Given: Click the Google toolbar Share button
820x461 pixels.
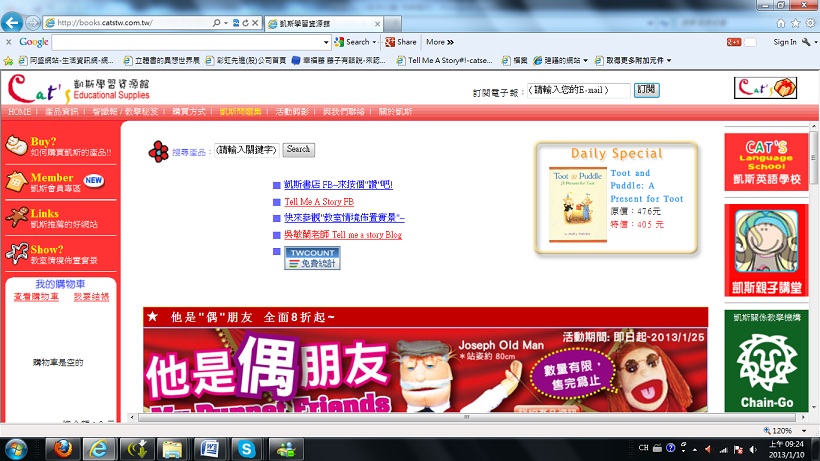Looking at the screenshot, I should point(400,42).
